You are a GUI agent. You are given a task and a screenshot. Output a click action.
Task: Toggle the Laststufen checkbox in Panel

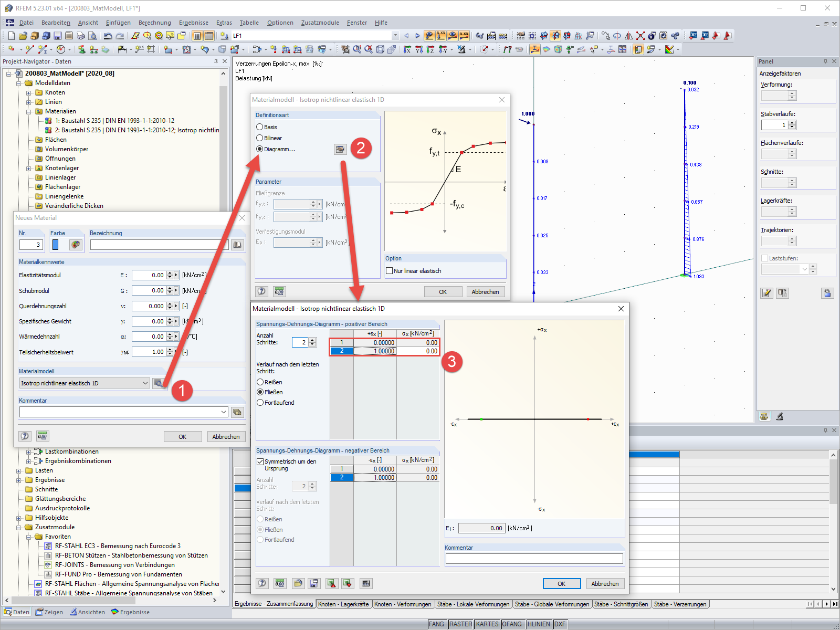(x=764, y=258)
